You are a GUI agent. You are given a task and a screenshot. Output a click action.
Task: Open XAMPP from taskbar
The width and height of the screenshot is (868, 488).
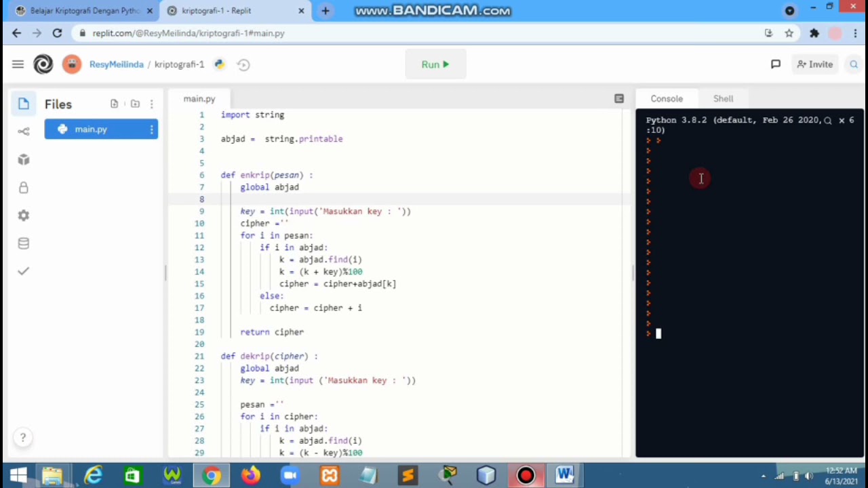tap(330, 476)
